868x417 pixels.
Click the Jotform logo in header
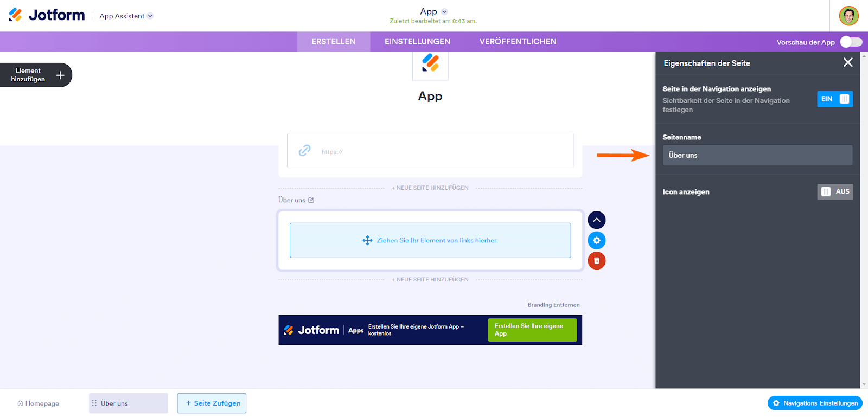[x=47, y=15]
